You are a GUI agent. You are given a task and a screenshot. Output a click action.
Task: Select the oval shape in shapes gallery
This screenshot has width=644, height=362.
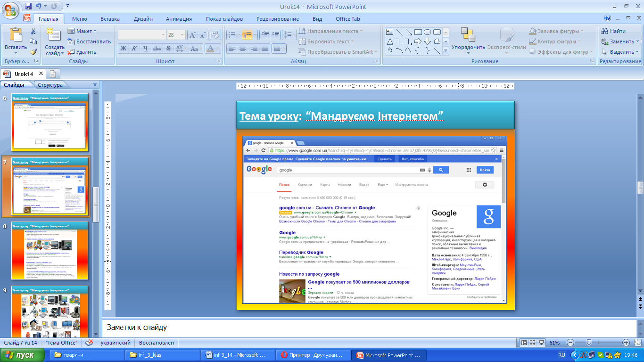point(427,32)
